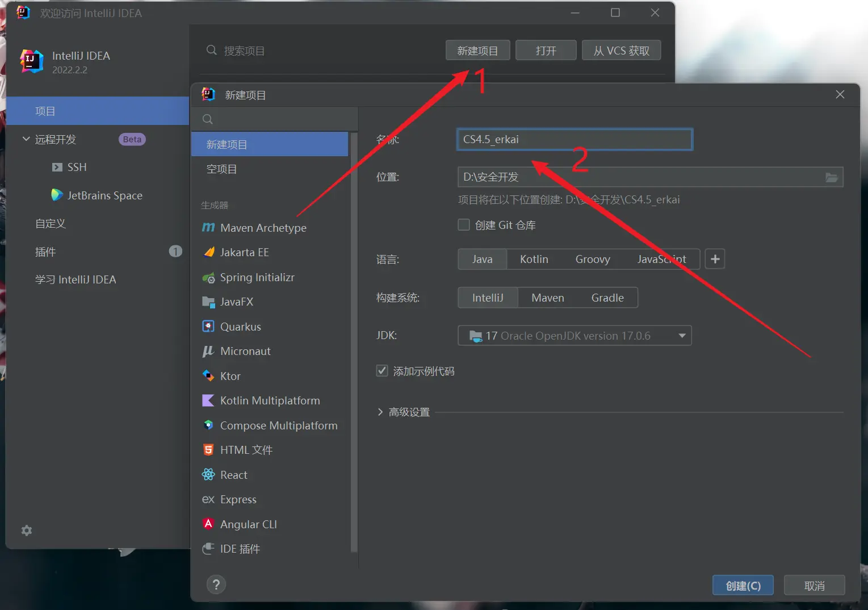Choose Maven as the build system

547,298
